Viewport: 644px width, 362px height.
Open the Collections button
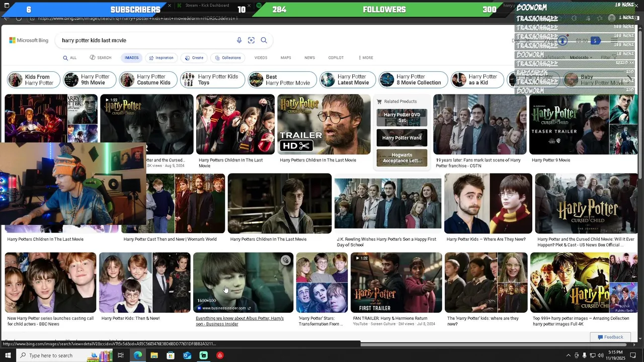pyautogui.click(x=228, y=58)
